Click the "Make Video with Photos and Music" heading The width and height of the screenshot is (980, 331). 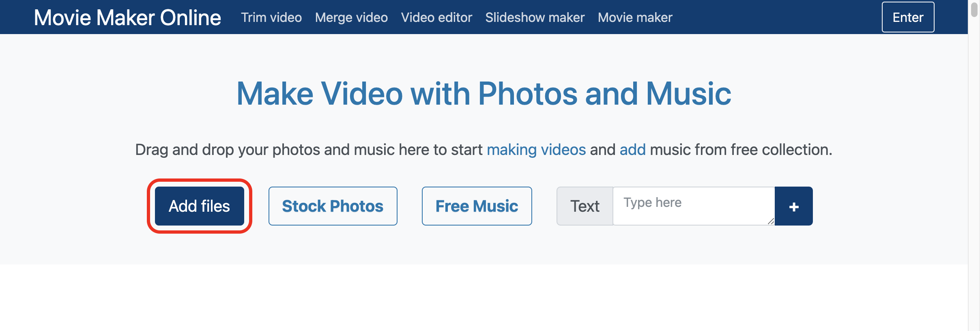(x=484, y=94)
